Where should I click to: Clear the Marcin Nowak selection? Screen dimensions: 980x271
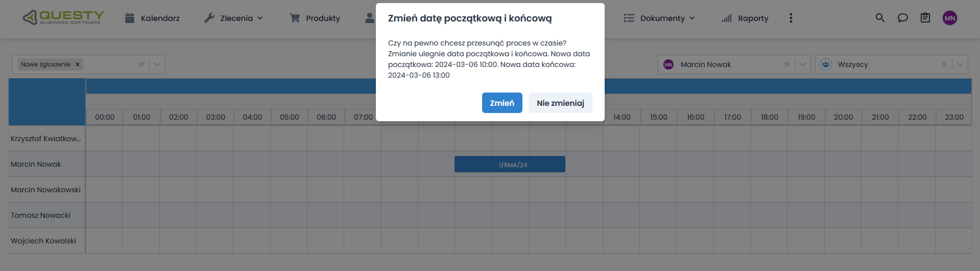point(786,64)
